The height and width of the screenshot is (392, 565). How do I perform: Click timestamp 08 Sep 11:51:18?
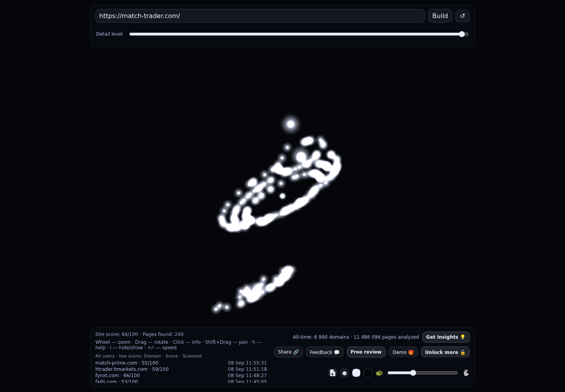pos(247,369)
